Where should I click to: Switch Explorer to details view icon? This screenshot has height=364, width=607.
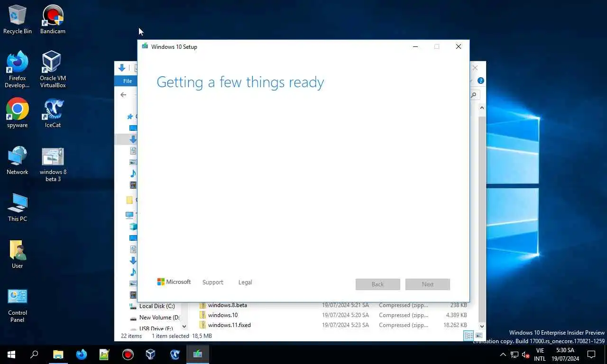pos(469,336)
